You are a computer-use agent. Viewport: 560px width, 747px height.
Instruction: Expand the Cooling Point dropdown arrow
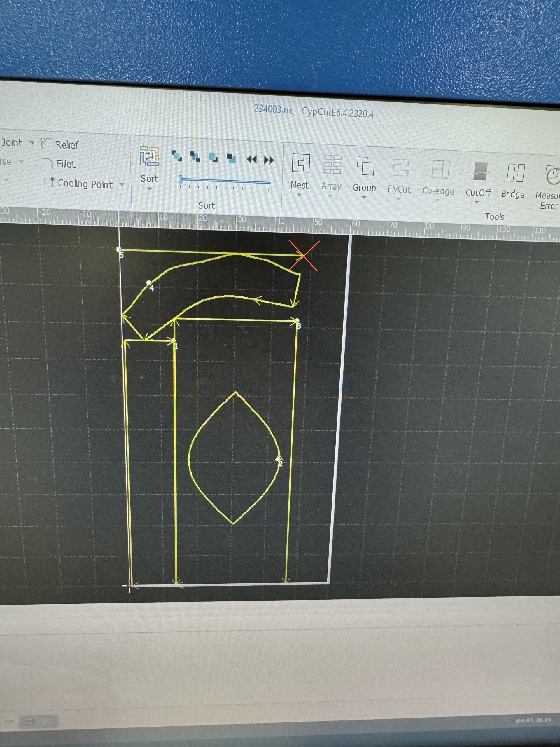122,185
